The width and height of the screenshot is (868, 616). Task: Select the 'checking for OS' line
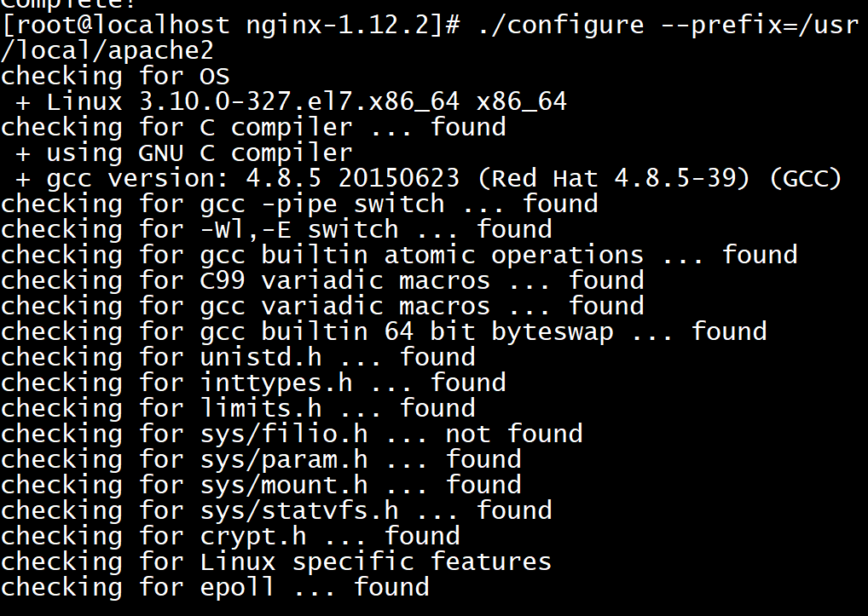pos(116,76)
